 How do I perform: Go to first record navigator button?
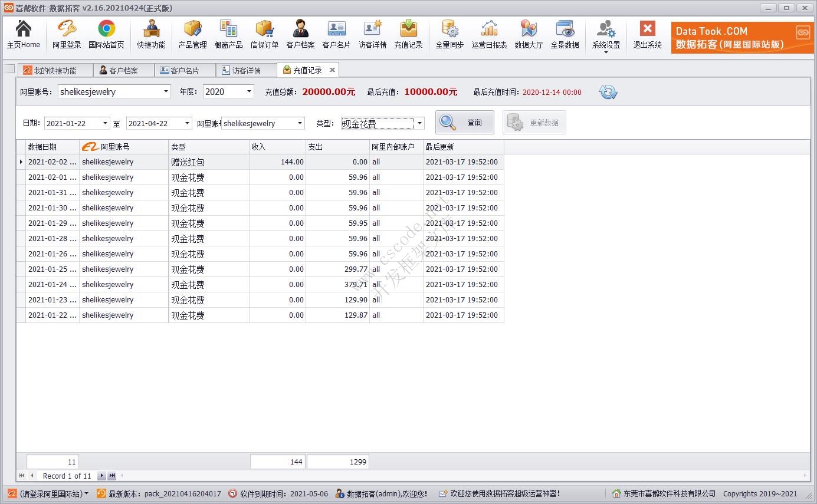22,476
